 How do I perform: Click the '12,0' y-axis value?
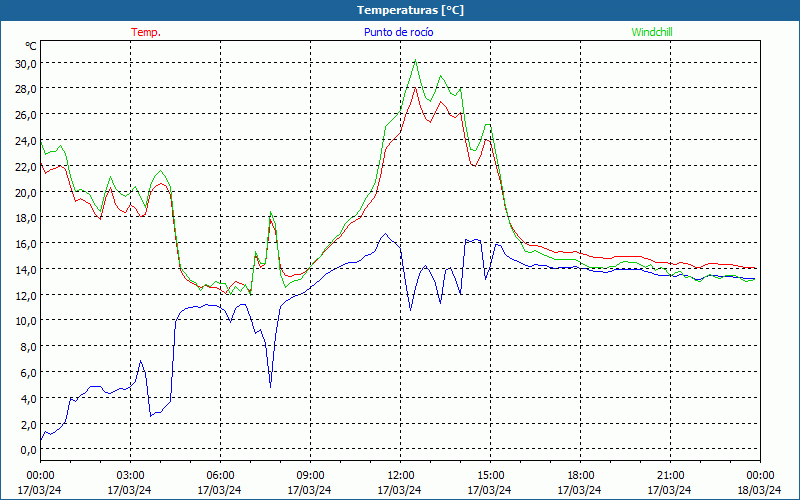[25, 295]
